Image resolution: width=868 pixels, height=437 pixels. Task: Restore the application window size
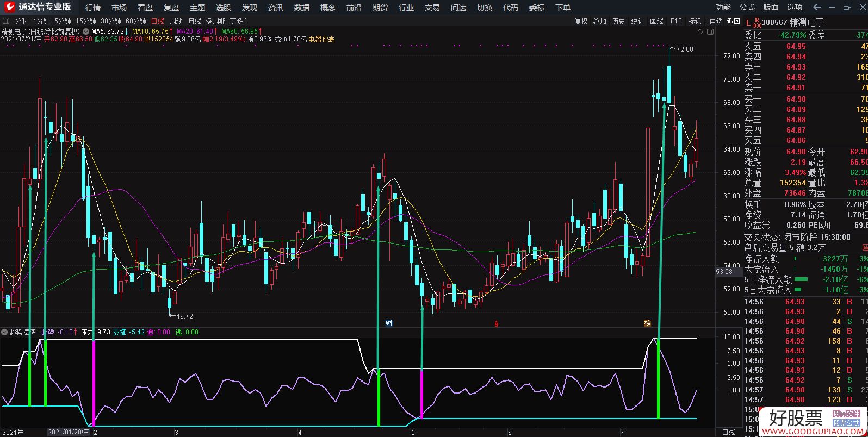[847, 7]
